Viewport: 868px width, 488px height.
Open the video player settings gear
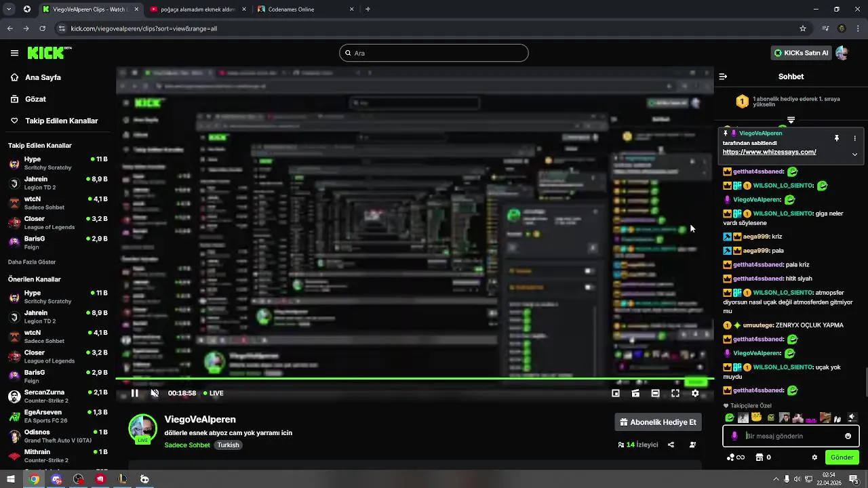pos(695,393)
